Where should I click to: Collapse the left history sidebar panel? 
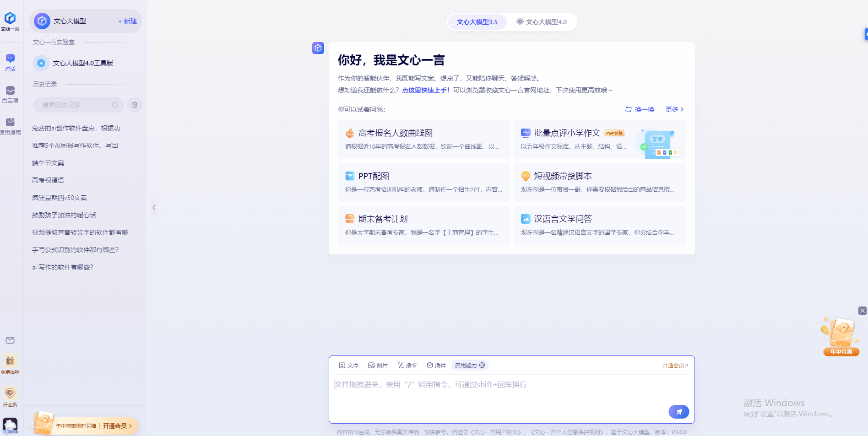tap(154, 208)
